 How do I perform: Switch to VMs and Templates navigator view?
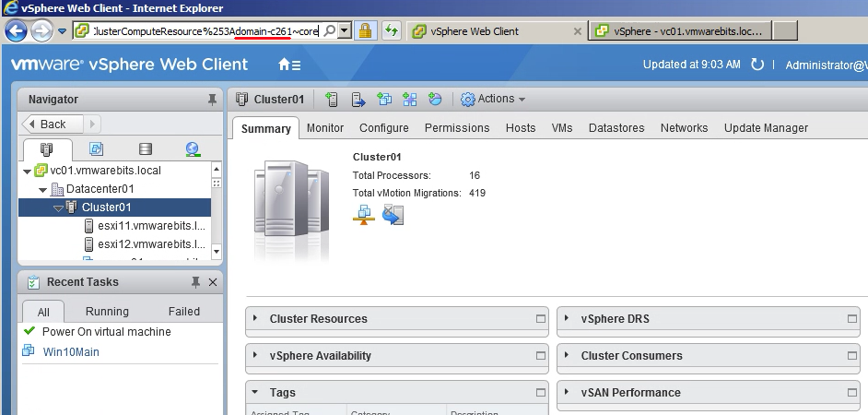tap(96, 149)
